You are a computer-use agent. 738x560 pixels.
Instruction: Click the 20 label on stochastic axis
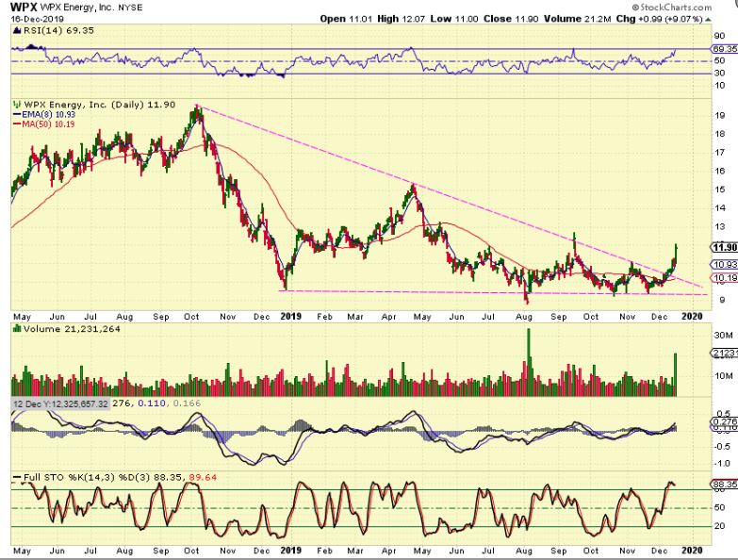pos(719,526)
